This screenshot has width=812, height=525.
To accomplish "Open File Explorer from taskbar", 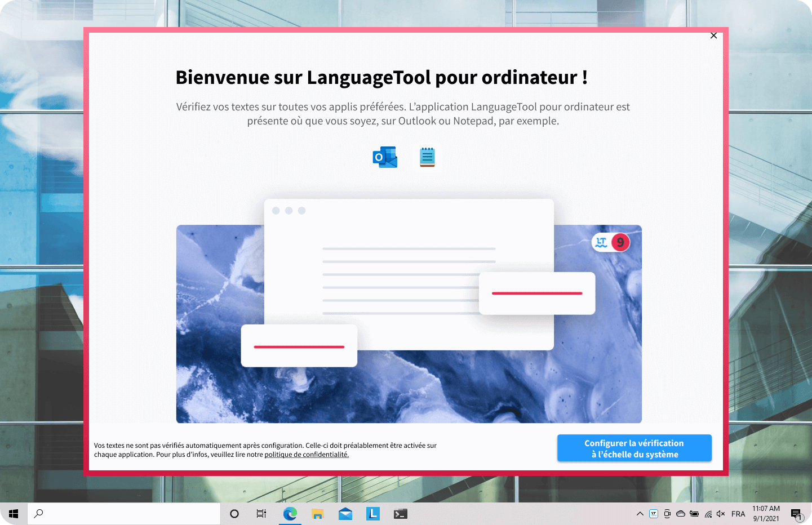I will click(x=318, y=514).
